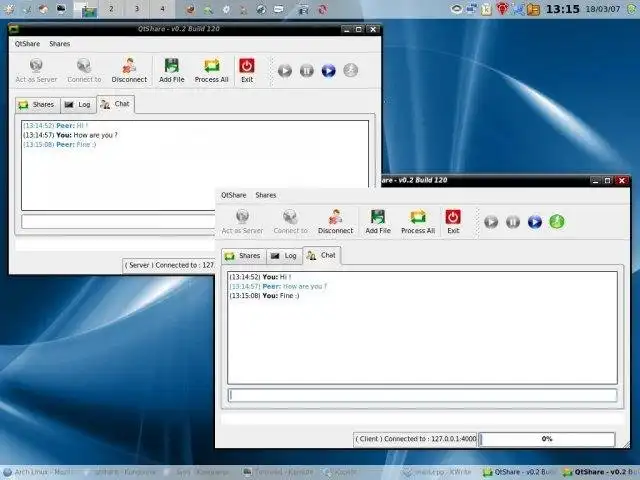640x480 pixels.
Task: Click the red swirl launcher icon in the top panel
Action: (323, 9)
